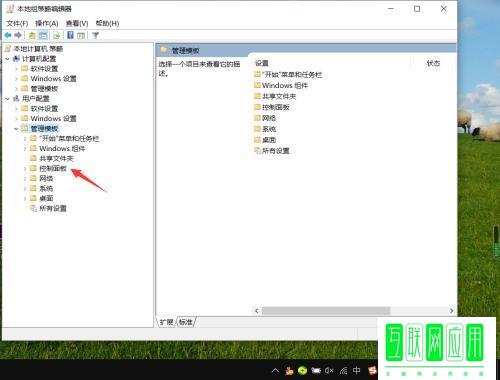The width and height of the screenshot is (500, 380).
Task: Select 用户配置 in the tree
Action: (36, 99)
